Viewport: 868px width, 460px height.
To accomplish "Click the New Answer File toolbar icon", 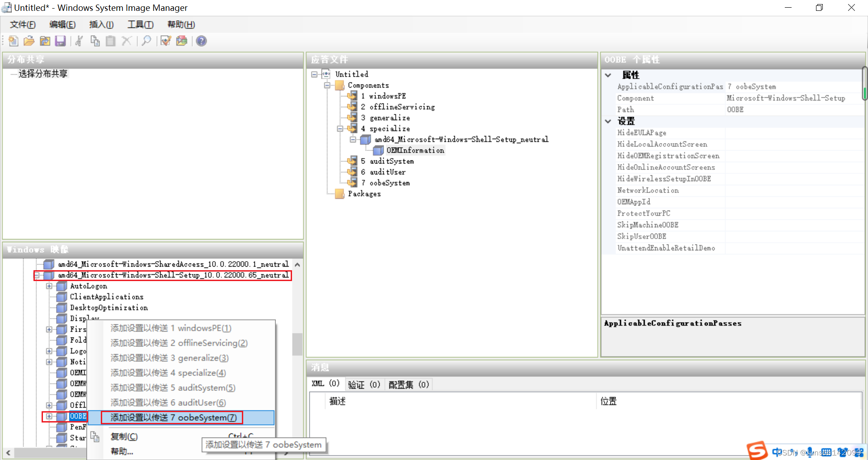I will pyautogui.click(x=13, y=41).
